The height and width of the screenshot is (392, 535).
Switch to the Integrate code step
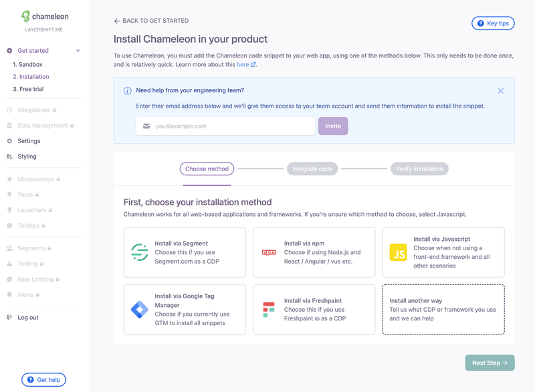pos(312,169)
